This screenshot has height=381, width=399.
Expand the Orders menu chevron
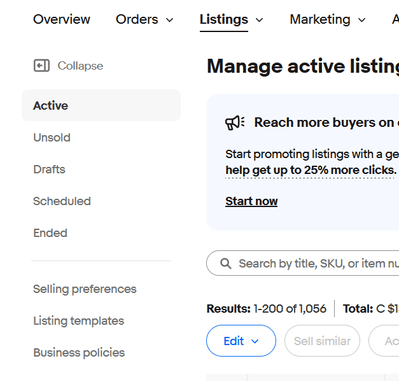click(x=170, y=20)
